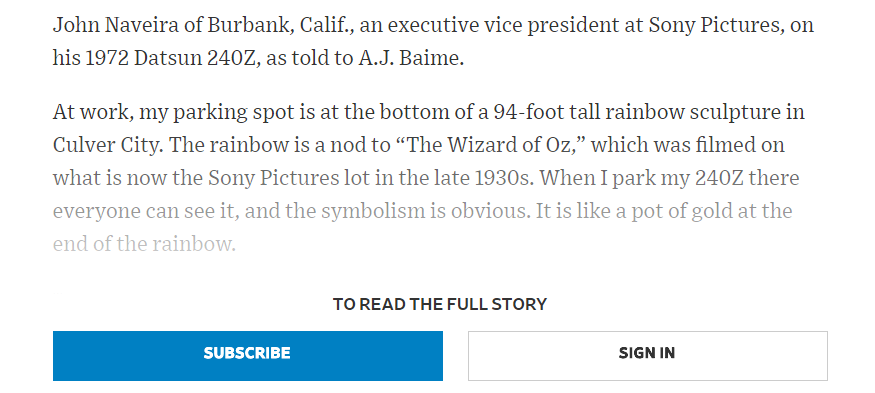Select the "To Read the Full Story" heading

(x=440, y=305)
